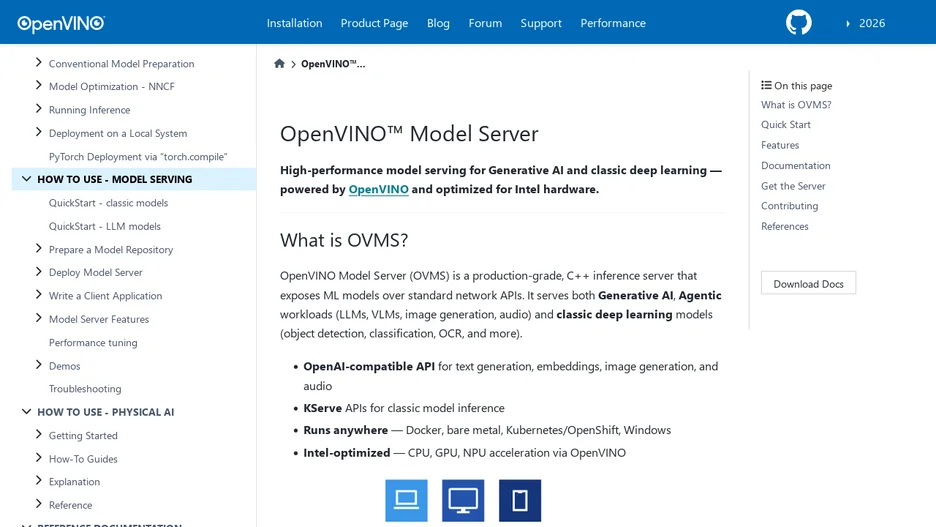Expand Deployment on a Local System chevron
The height and width of the screenshot is (527, 936).
point(38,132)
